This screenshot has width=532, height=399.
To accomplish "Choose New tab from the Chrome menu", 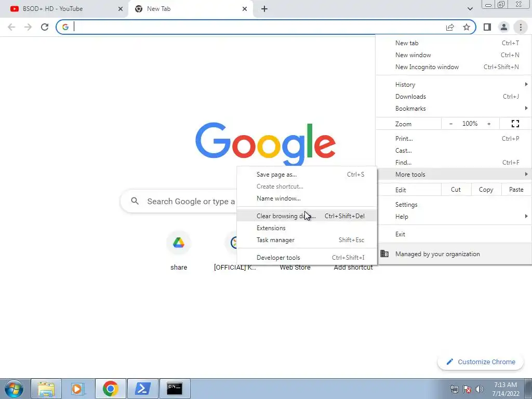I will click(454, 43).
